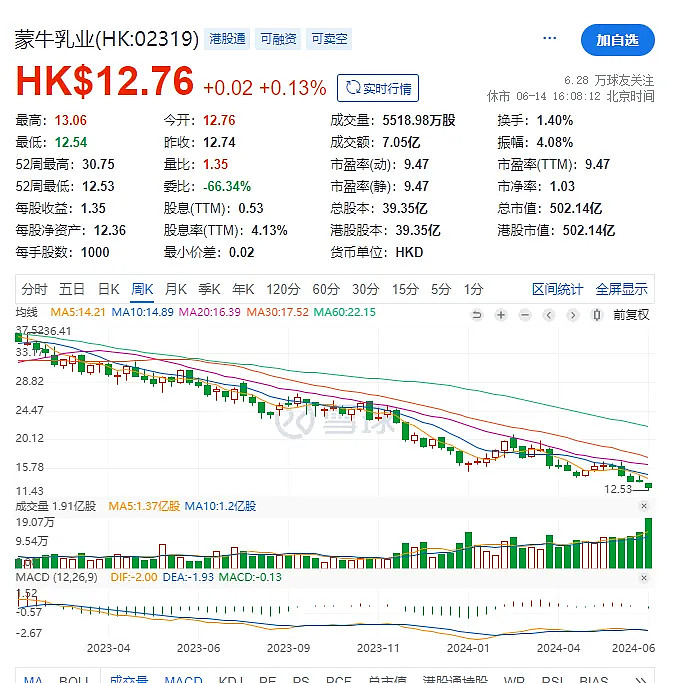Select the 周K chart tab
This screenshot has height=683, width=682.
(x=142, y=289)
